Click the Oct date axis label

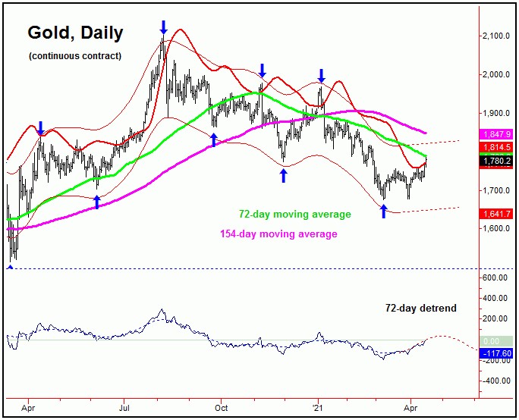(221, 409)
